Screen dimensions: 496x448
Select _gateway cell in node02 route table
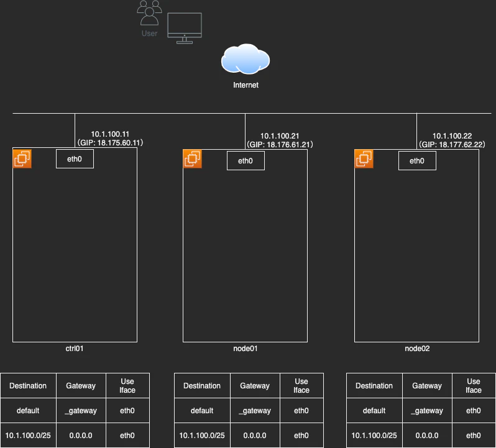(x=427, y=410)
